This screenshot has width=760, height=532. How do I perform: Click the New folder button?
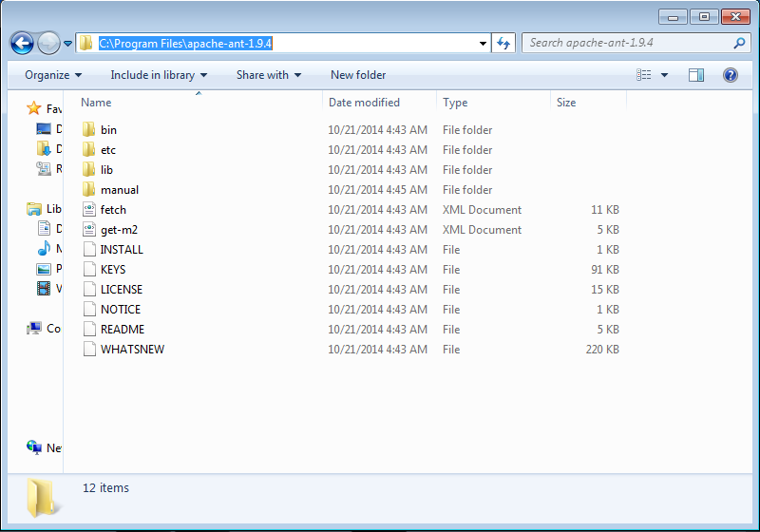point(358,75)
